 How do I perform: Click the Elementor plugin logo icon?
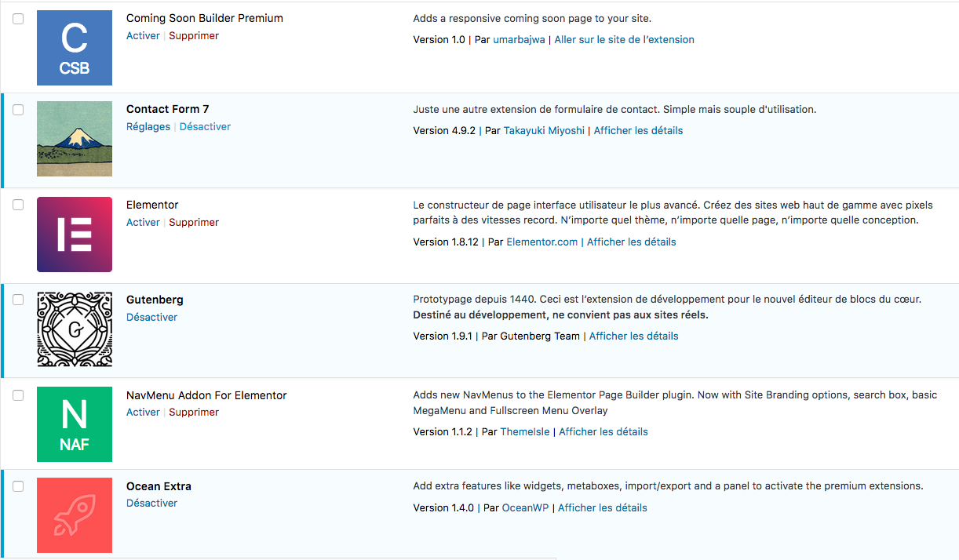(x=75, y=235)
